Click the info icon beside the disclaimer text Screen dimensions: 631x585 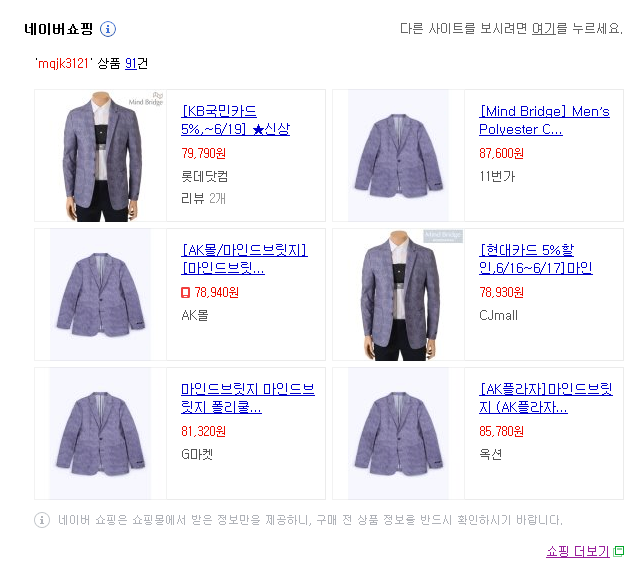42,520
